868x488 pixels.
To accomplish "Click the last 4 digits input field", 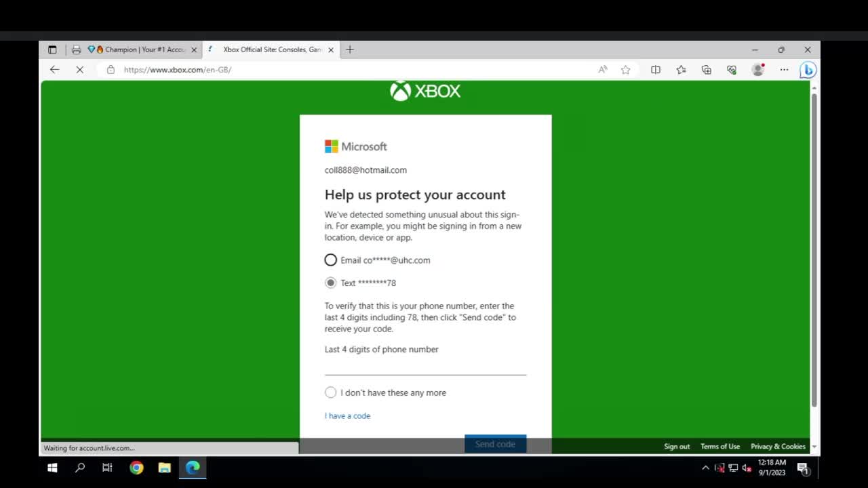I will click(x=425, y=367).
